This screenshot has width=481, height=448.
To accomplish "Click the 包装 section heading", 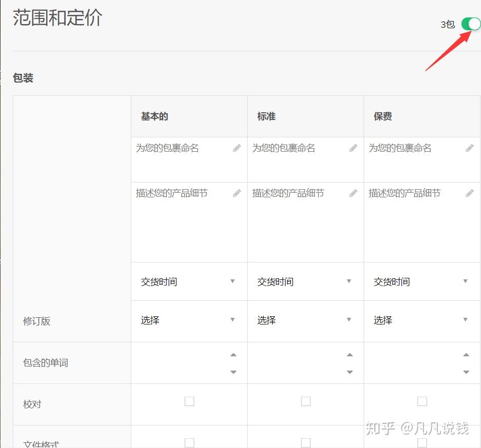I will 23,77.
